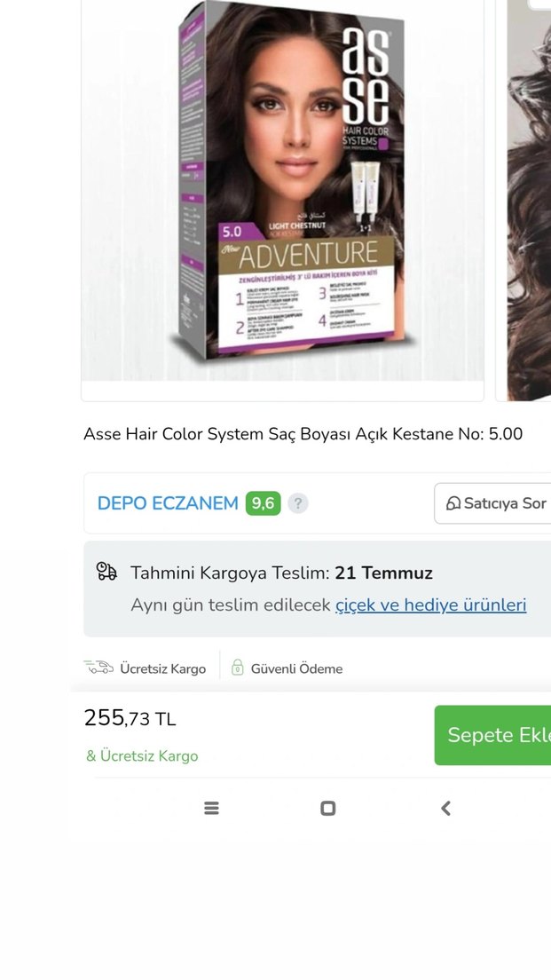Click the 9,6 seller rating badge
This screenshot has width=551, height=980.
(263, 503)
